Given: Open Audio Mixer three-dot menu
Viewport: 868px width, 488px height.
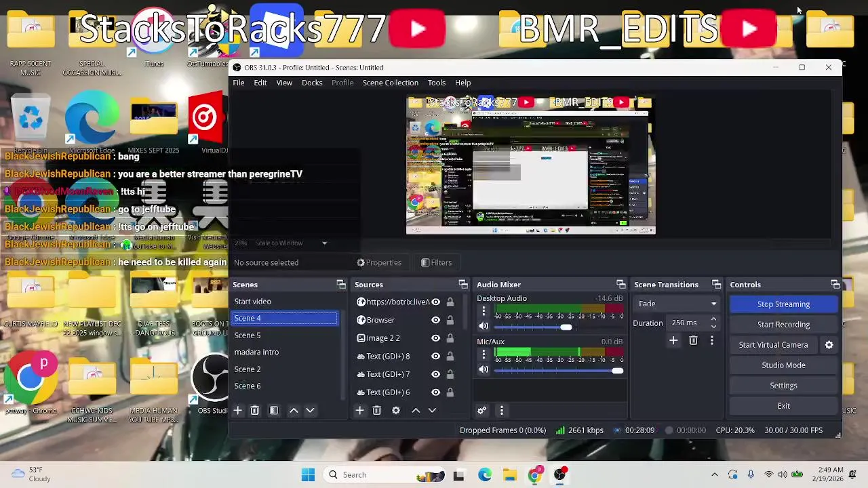Looking at the screenshot, I should coord(502,410).
